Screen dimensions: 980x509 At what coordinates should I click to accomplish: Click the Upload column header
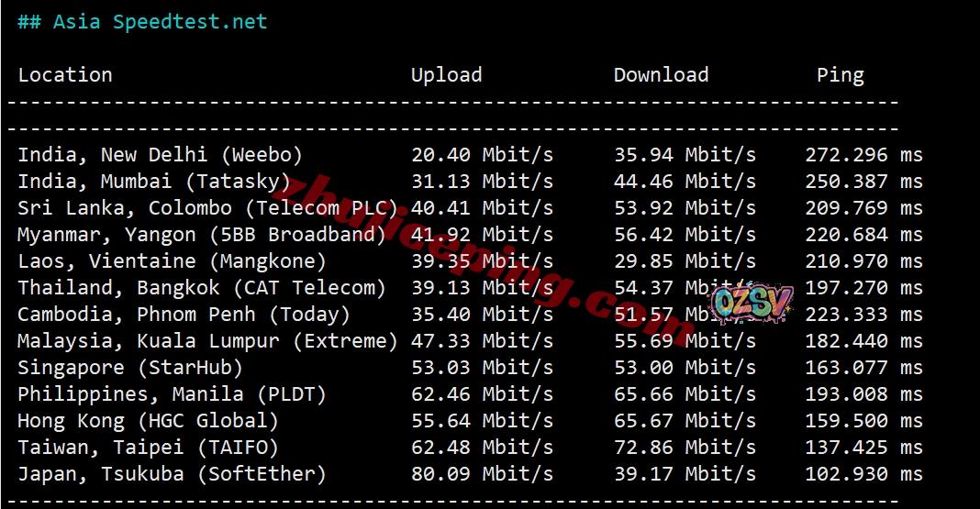click(x=446, y=75)
